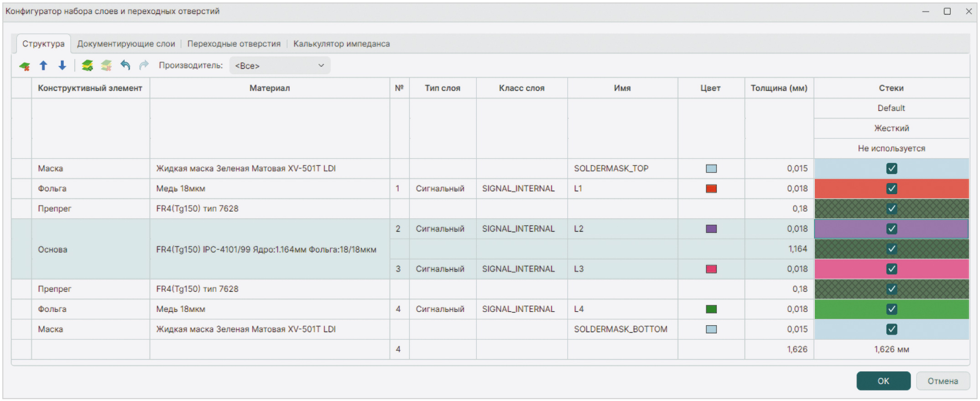
Task: Click the 0,015 thickness of SOLDERMASK_TOP
Action: (779, 169)
